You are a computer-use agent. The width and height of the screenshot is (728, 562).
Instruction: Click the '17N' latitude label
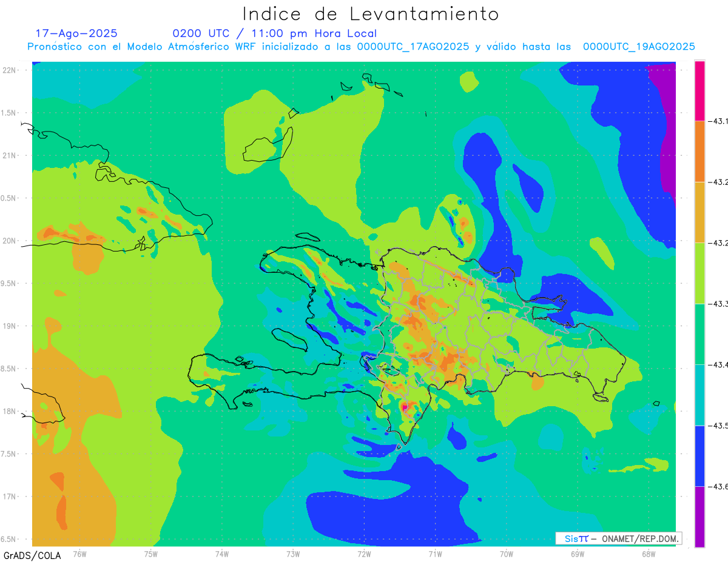[9, 497]
